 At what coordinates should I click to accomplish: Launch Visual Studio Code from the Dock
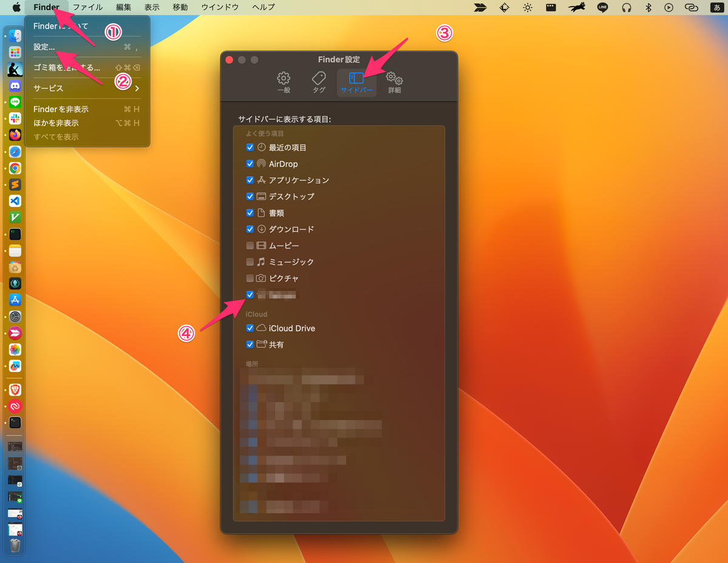click(x=15, y=201)
